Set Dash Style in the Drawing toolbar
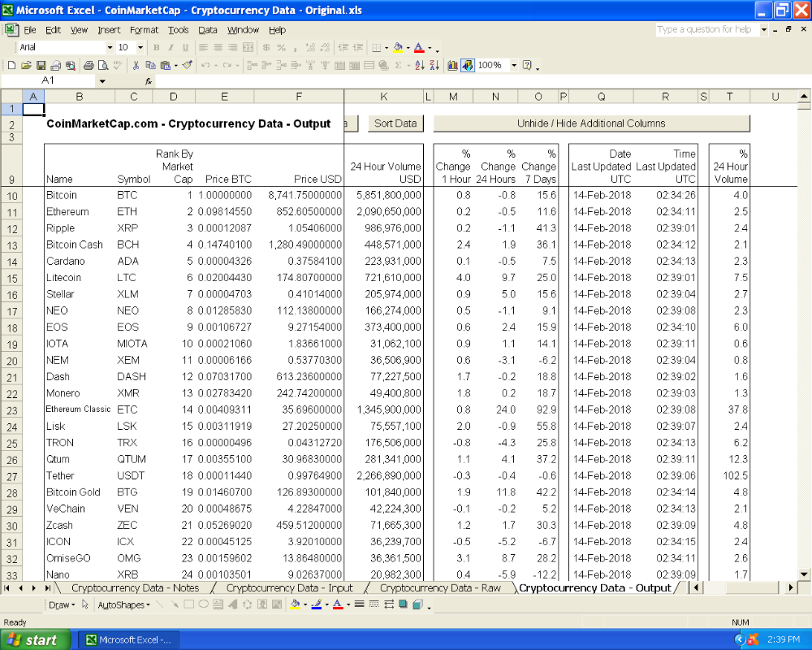Viewport: 812px width, 650px height. 374,604
